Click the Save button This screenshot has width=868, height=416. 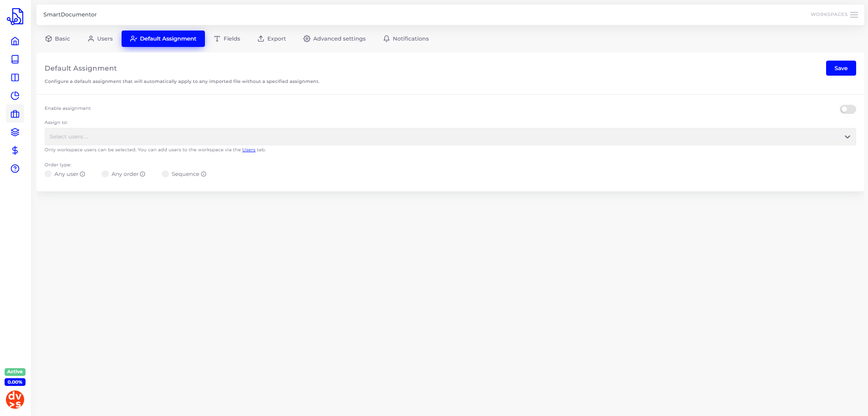tap(841, 68)
